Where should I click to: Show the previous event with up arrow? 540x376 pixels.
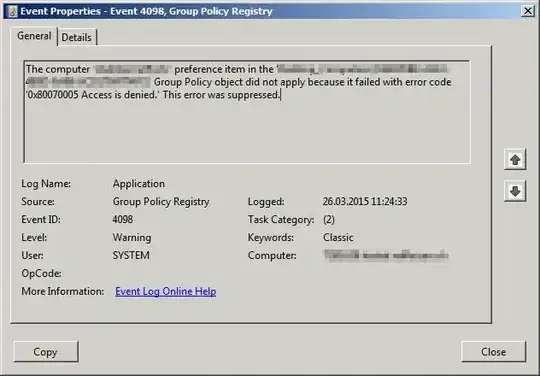[515, 159]
